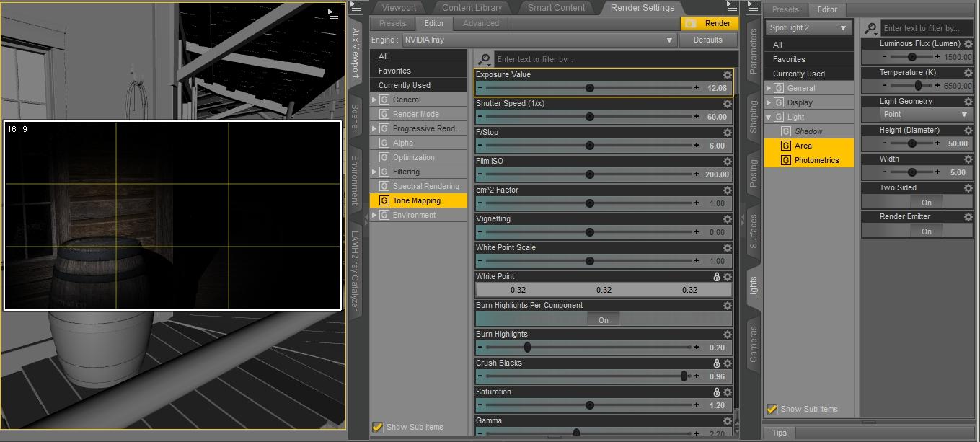
Task: Click Film ISO plus stepper
Action: tap(697, 174)
